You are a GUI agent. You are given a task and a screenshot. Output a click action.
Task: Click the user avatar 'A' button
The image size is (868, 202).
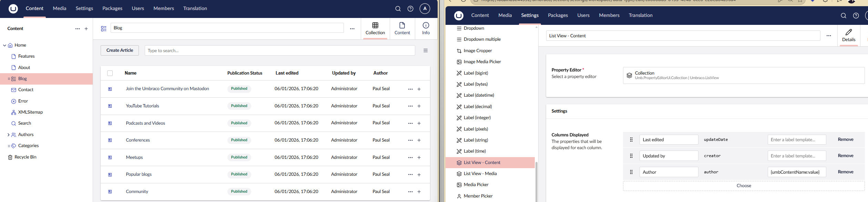click(425, 9)
